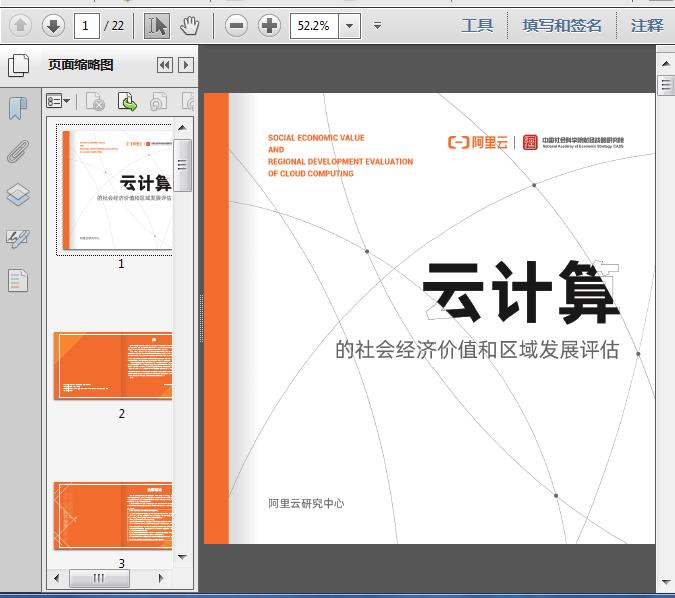Open the Attachments paperclip panel

click(x=18, y=151)
